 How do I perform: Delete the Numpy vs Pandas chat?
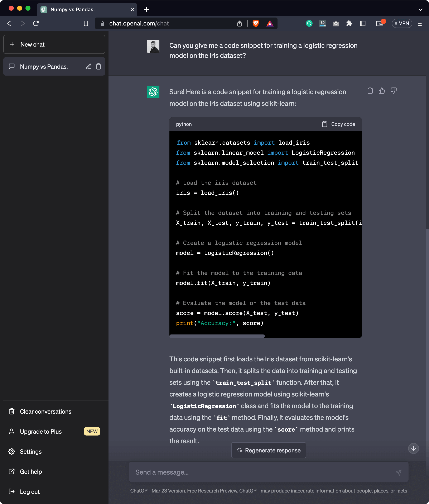point(98,66)
